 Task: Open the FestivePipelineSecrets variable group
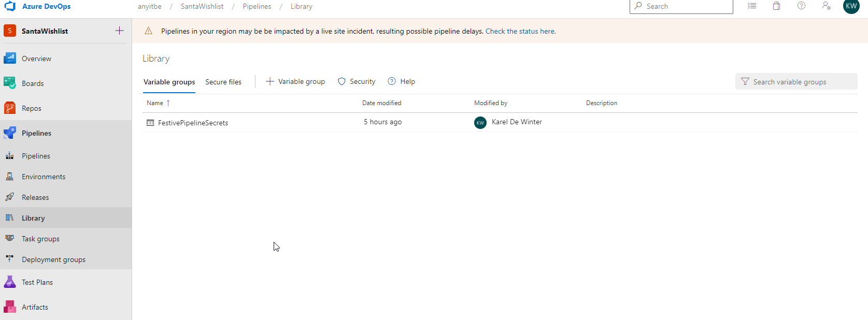coord(193,123)
